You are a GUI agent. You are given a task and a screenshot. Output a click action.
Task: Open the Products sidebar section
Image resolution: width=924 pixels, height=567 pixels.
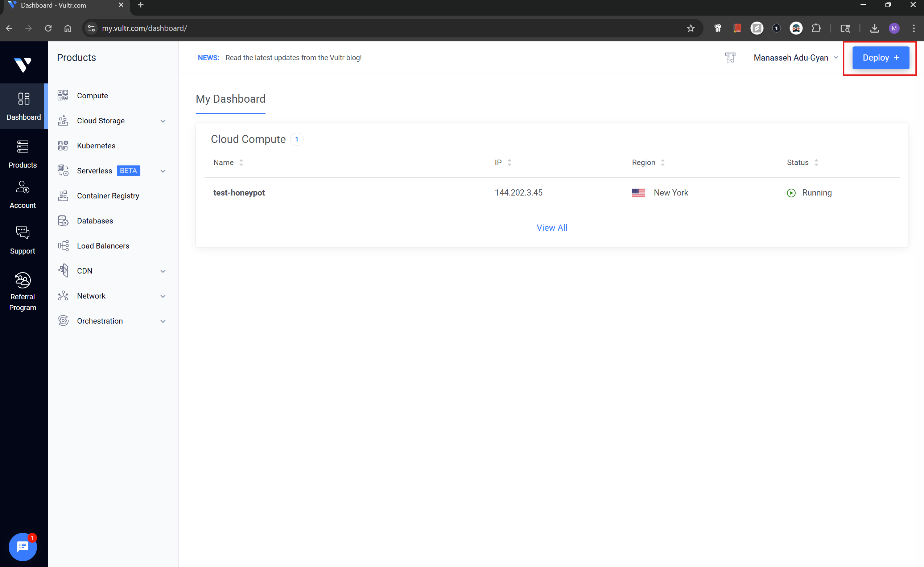pos(22,154)
